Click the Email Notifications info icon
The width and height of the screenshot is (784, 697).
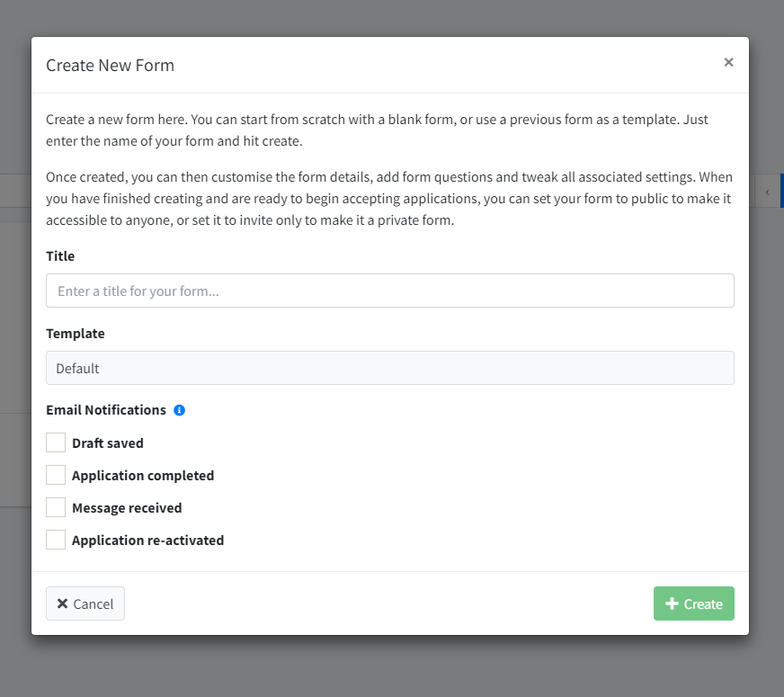[179, 410]
